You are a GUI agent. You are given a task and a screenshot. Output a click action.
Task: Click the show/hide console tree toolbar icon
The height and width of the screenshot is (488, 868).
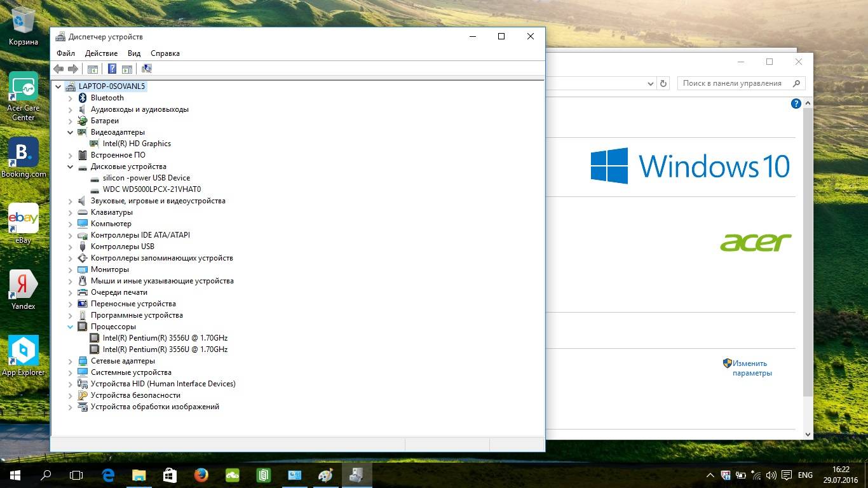click(x=93, y=69)
